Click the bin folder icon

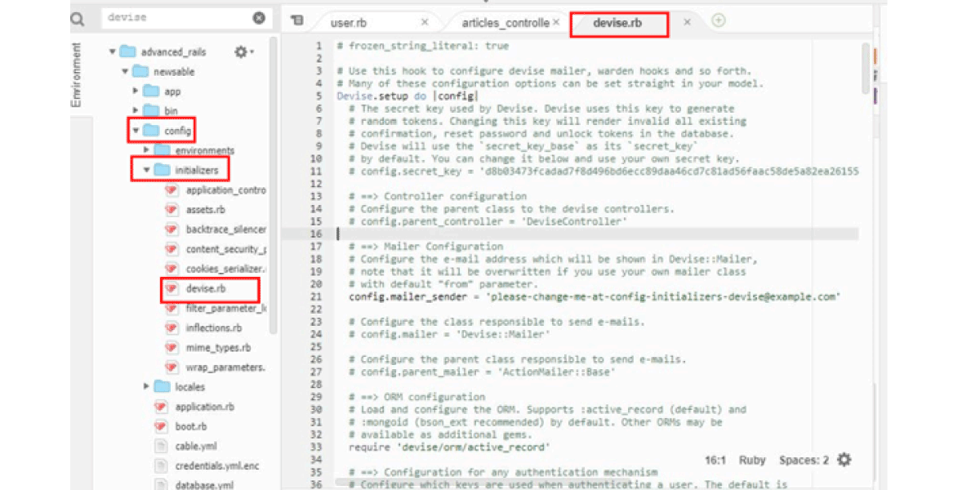pyautogui.click(x=151, y=111)
